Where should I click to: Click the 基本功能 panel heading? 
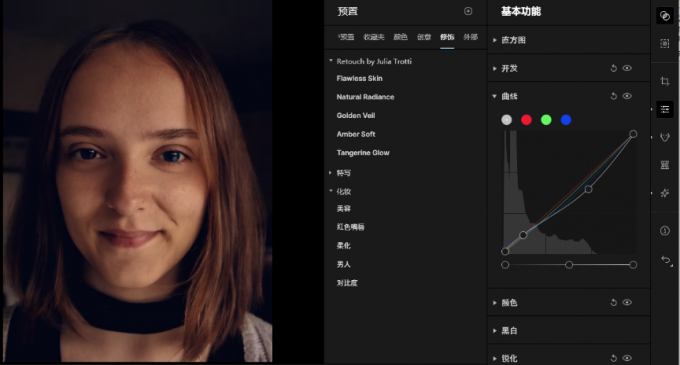(x=521, y=11)
